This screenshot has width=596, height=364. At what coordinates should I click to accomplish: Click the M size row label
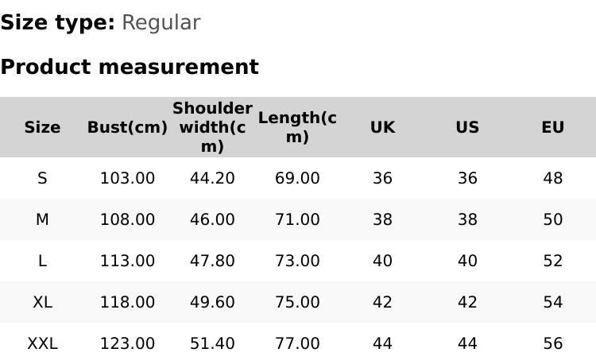[x=42, y=219]
